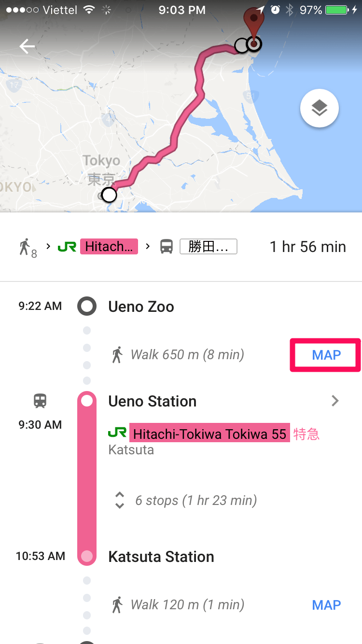Tap the train icon beside 9:30 AM

40,401
